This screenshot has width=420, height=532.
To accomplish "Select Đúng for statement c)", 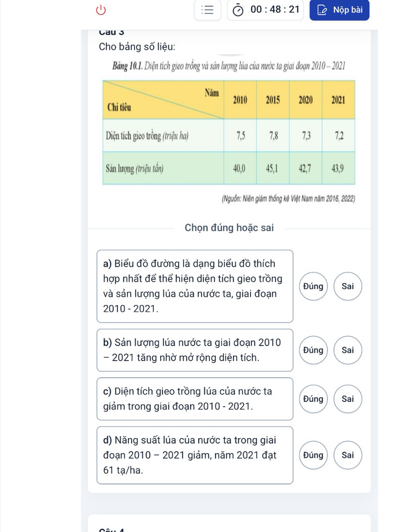I will (x=313, y=399).
